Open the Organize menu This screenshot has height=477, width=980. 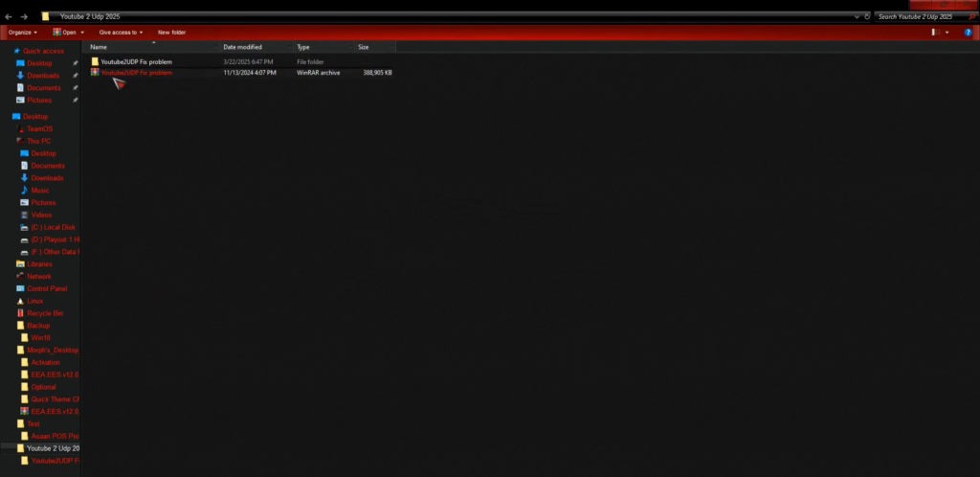pos(23,32)
